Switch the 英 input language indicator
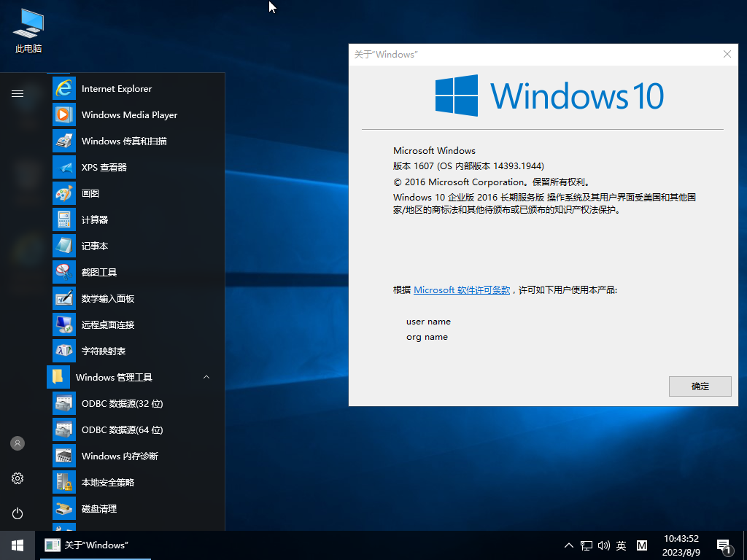Viewport: 747px width, 560px height. click(622, 545)
